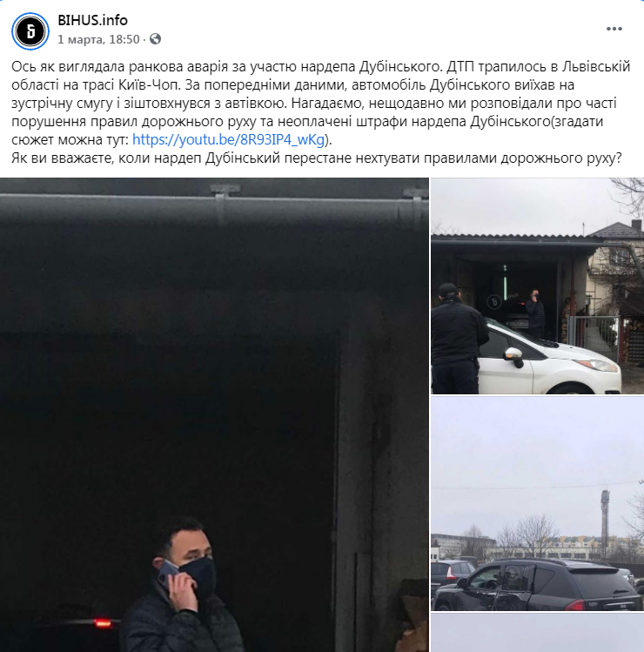644x652 pixels.
Task: Follow the youtu.be/8R93IP4_wKg link
Action: click(229, 139)
